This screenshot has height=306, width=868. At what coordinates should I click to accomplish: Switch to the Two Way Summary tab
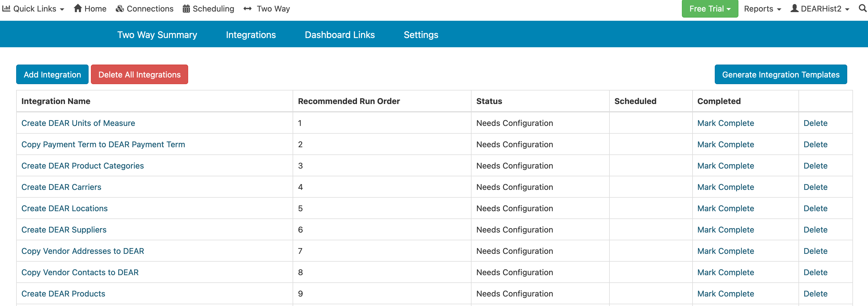point(157,34)
